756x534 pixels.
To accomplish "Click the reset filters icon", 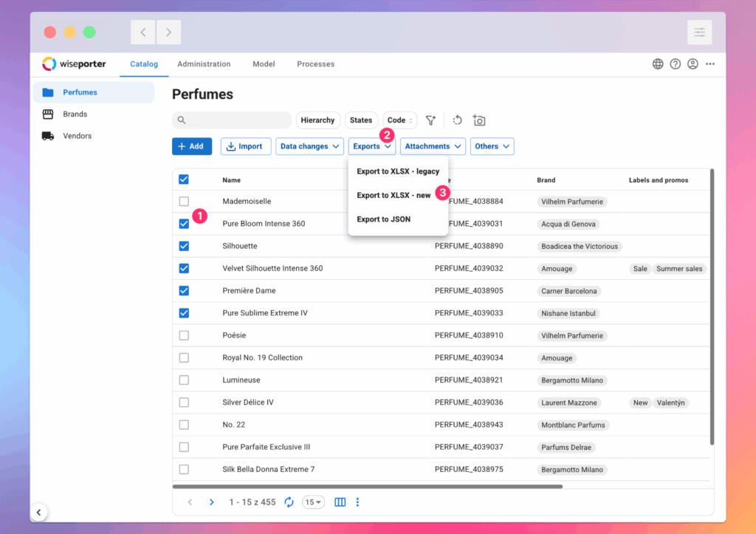I will tap(457, 120).
